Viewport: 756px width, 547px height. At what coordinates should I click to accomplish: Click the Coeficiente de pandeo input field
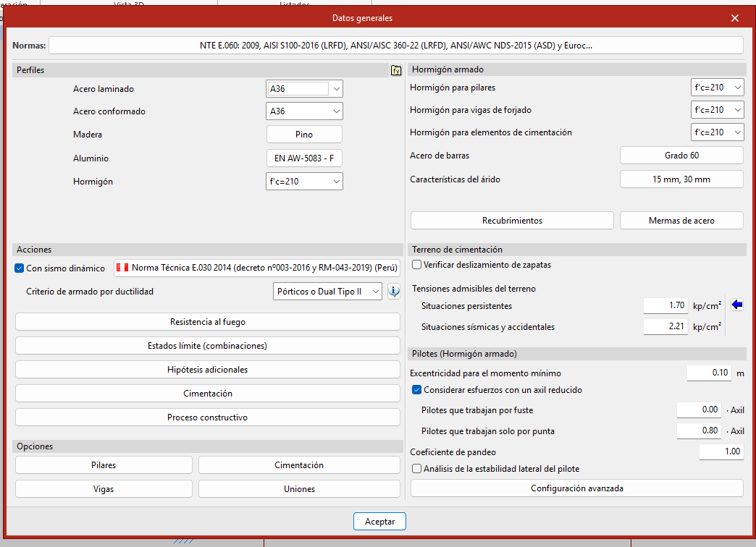click(721, 451)
